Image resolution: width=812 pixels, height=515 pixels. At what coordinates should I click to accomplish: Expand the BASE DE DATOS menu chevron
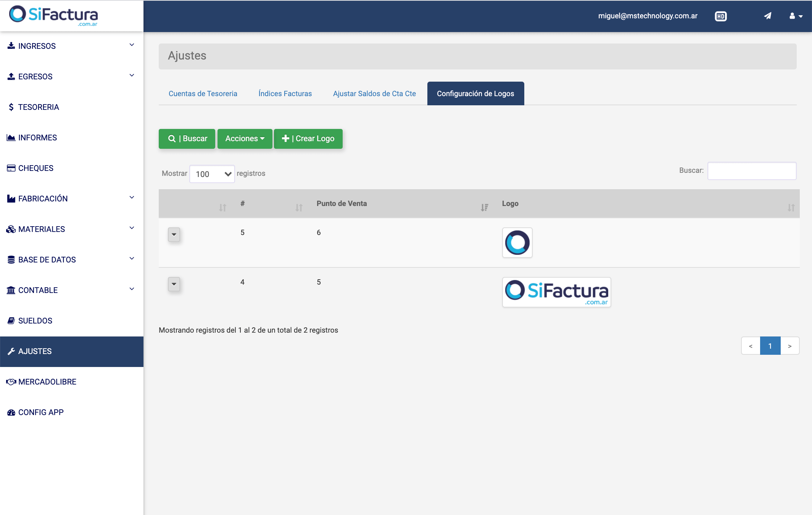tap(132, 259)
